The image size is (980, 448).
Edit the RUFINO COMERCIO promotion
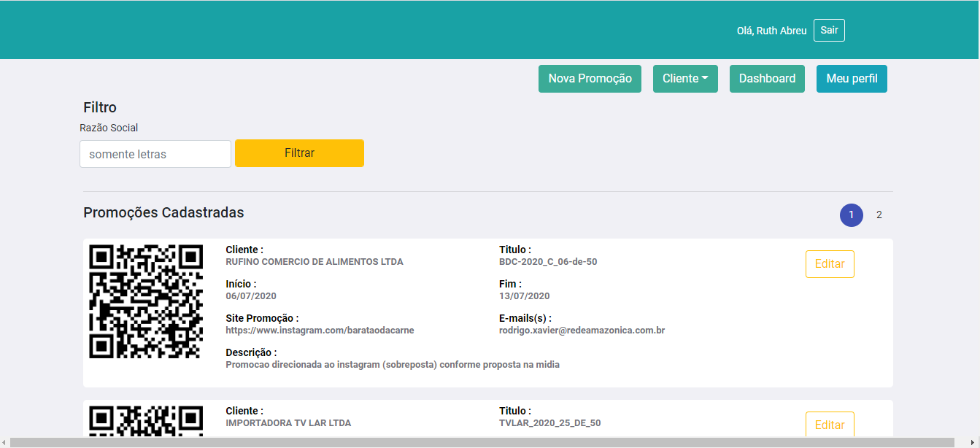[830, 264]
